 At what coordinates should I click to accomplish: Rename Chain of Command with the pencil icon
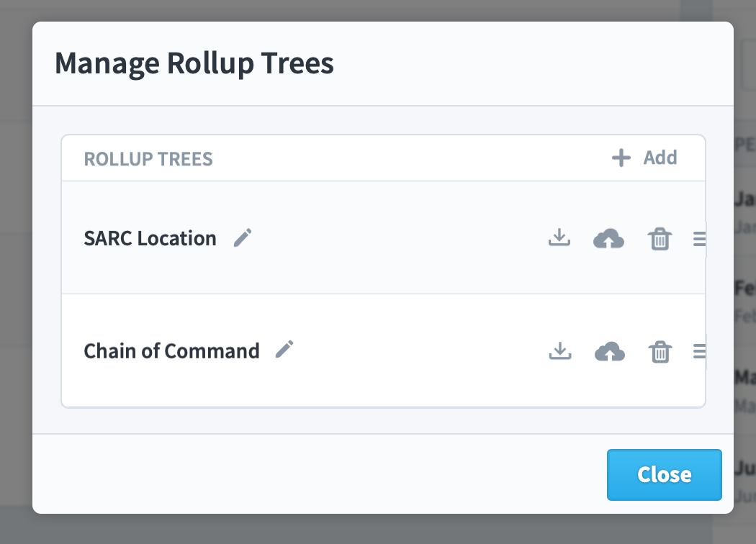(x=284, y=349)
